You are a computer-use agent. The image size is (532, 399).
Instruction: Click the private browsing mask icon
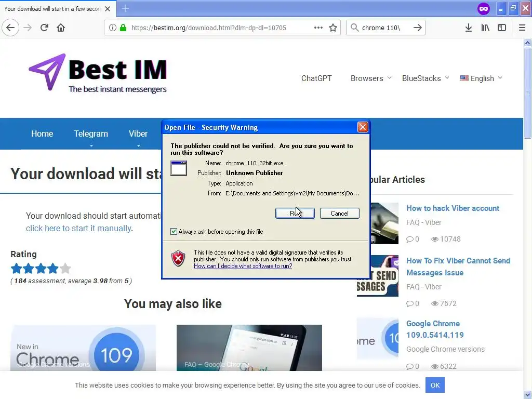point(484,8)
